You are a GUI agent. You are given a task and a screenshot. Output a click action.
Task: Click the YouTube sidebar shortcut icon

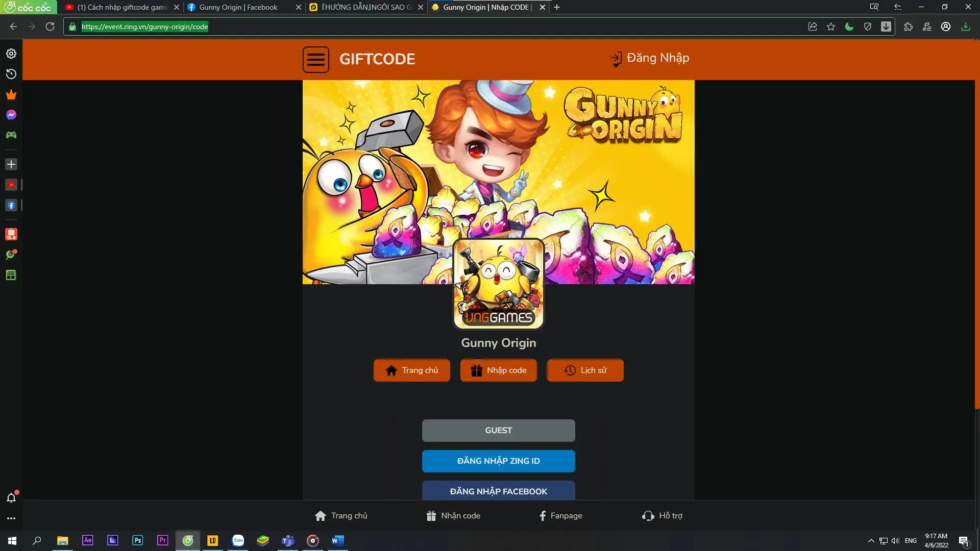pos(11,185)
